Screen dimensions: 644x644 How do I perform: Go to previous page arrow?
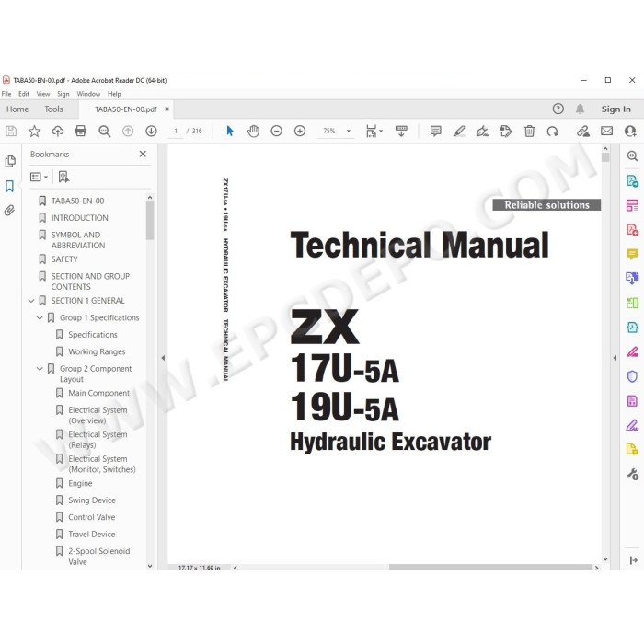[128, 131]
